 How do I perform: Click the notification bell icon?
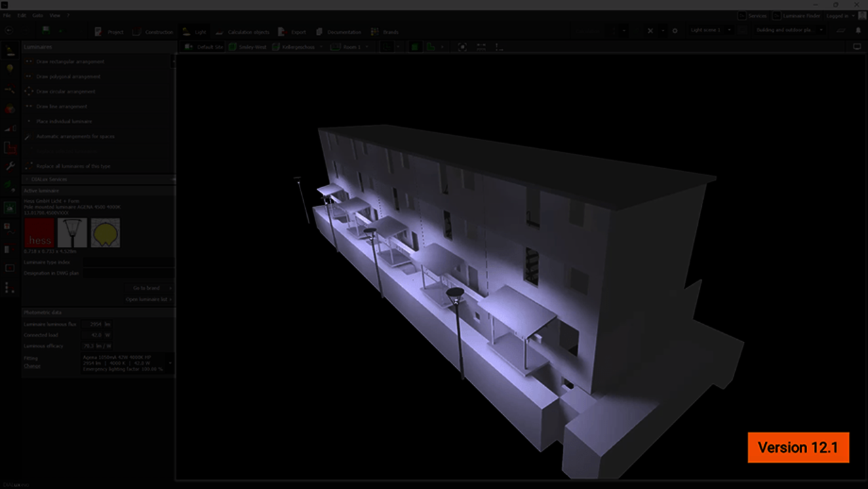tap(859, 31)
